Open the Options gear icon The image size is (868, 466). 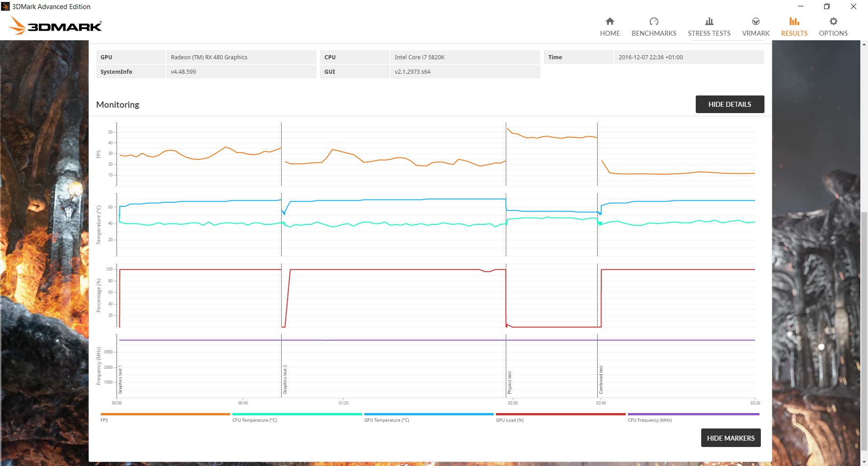pyautogui.click(x=833, y=21)
